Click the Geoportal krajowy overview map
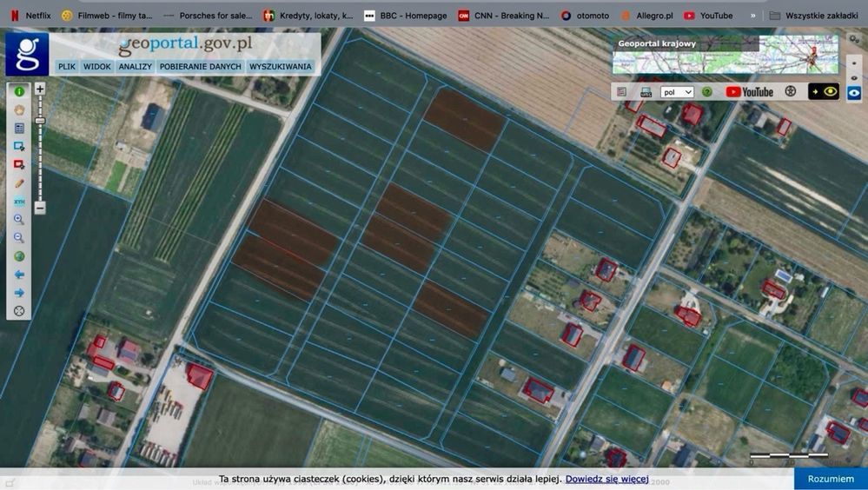The width and height of the screenshot is (868, 490). [726, 55]
